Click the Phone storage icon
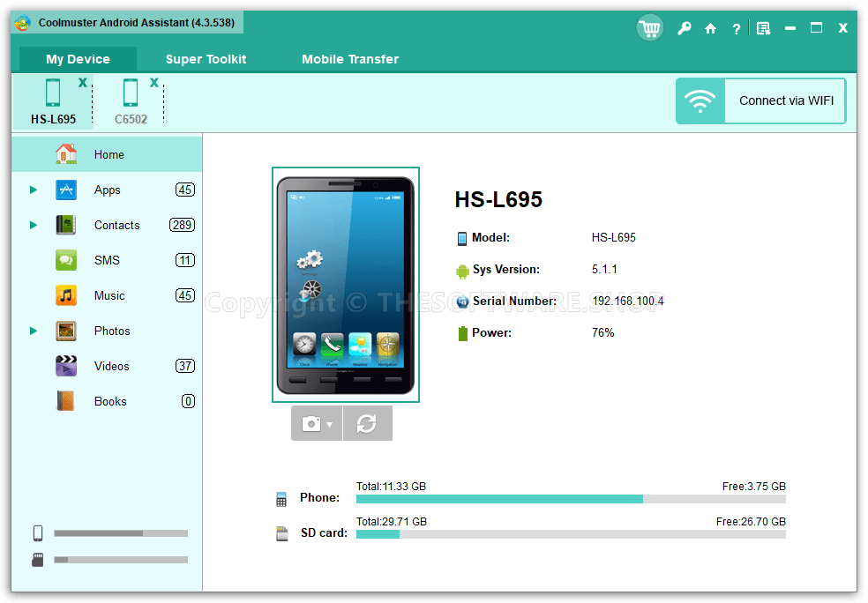This screenshot has height=603, width=868. (x=281, y=499)
